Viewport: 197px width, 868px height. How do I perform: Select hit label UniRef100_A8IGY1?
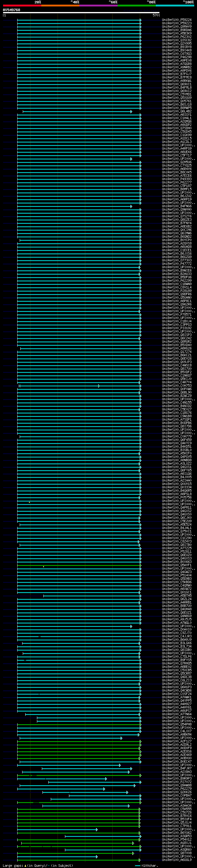pos(177,115)
